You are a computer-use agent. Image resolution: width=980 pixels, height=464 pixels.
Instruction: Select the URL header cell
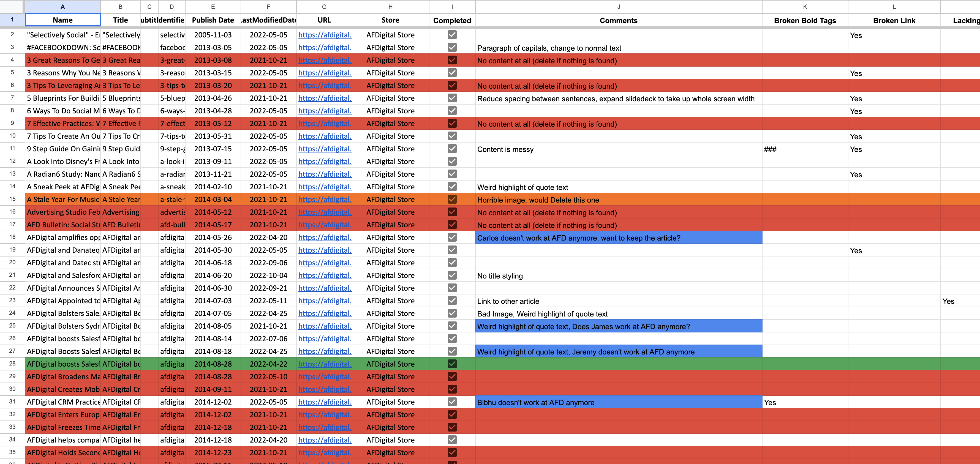point(324,20)
